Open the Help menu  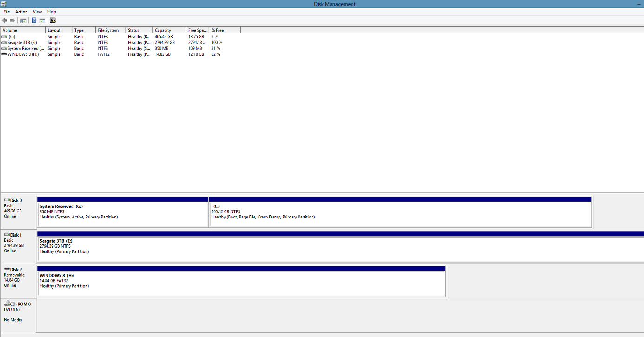[52, 12]
